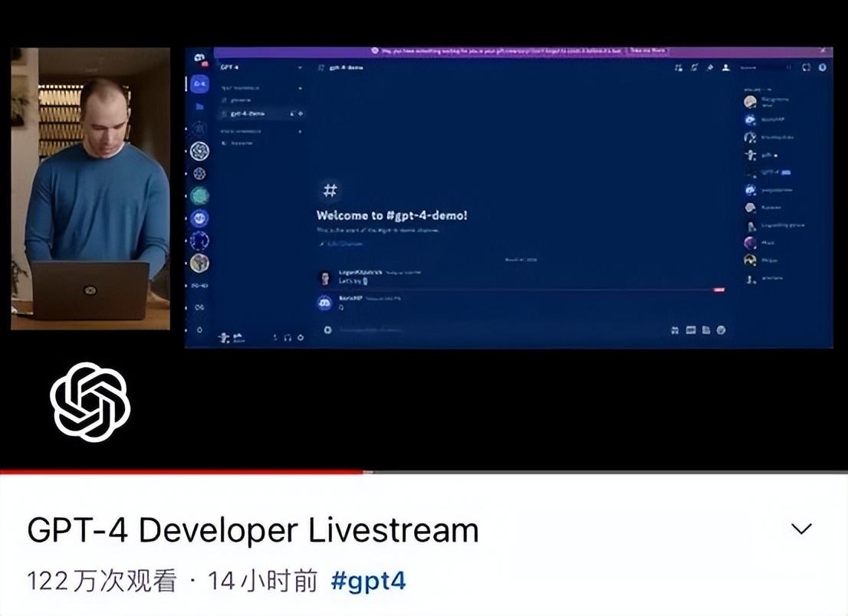Open gpt-4-demo channel settings gear
Image resolution: width=848 pixels, height=616 pixels.
click(x=301, y=113)
